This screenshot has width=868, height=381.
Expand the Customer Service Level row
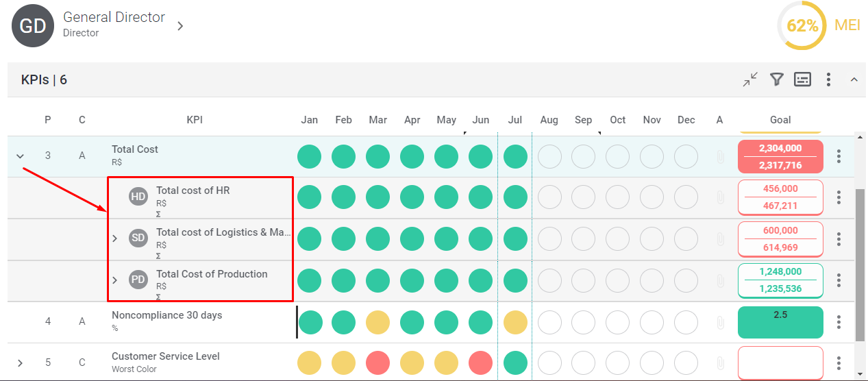tap(21, 363)
